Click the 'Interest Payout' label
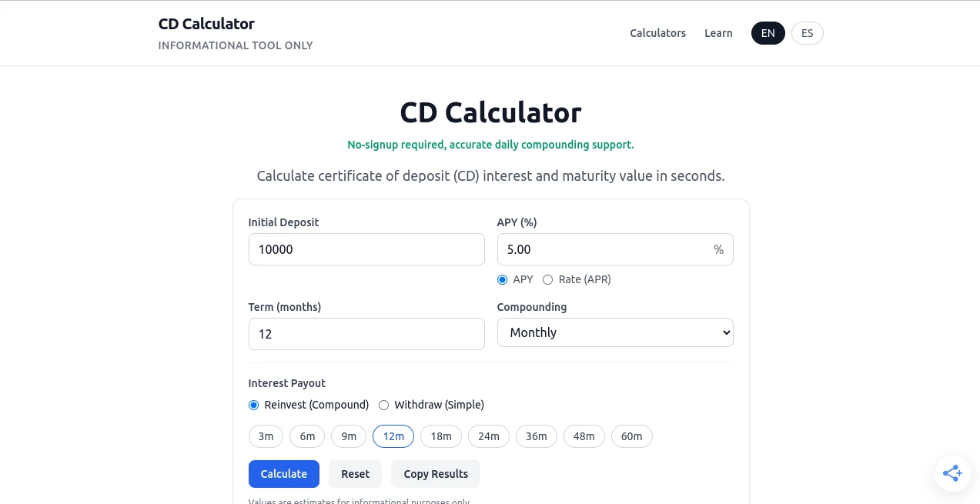The height and width of the screenshot is (504, 980). [x=287, y=383]
